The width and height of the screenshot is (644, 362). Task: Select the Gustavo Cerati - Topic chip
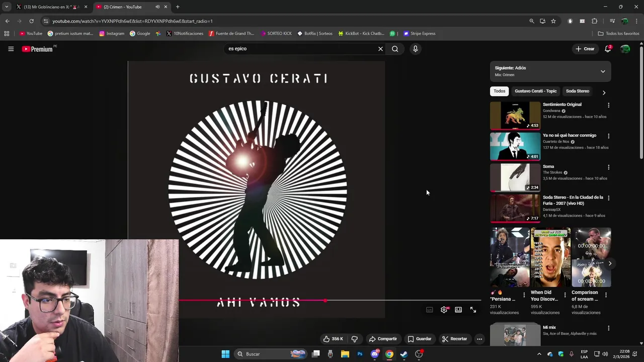[535, 91]
